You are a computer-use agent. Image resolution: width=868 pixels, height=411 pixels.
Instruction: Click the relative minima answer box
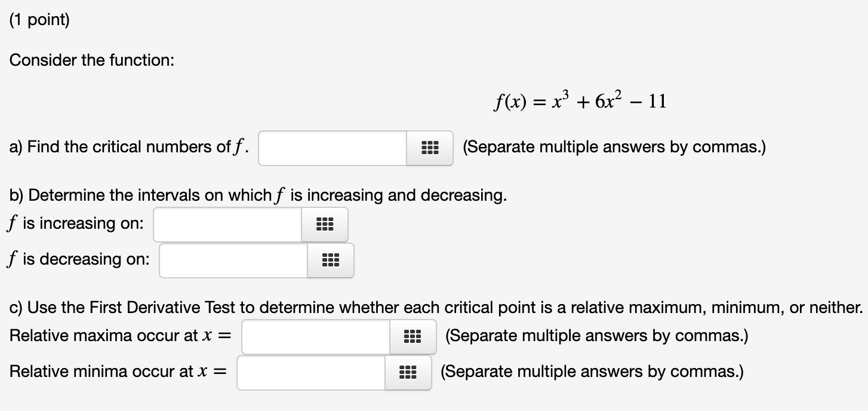310,372
